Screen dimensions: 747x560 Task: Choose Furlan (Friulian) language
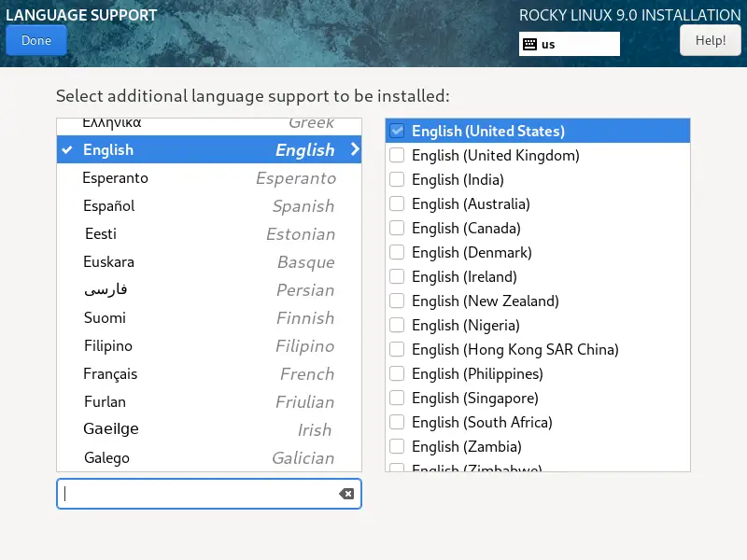pyautogui.click(x=208, y=402)
